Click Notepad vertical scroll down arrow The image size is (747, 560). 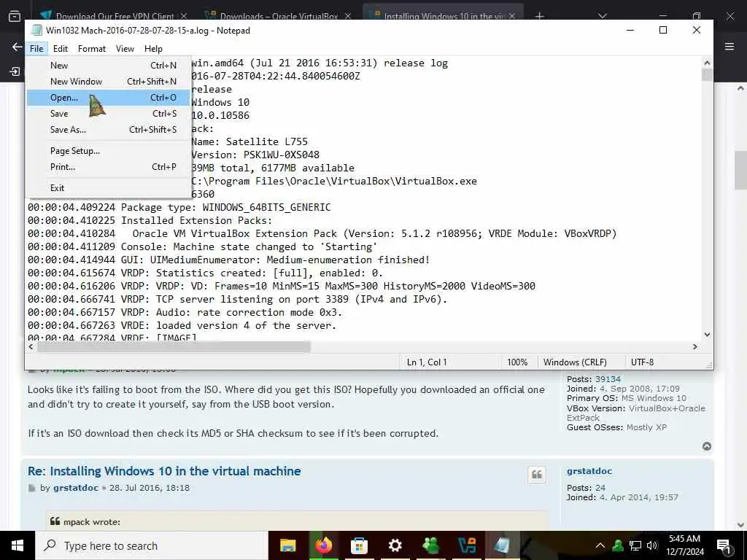[707, 335]
